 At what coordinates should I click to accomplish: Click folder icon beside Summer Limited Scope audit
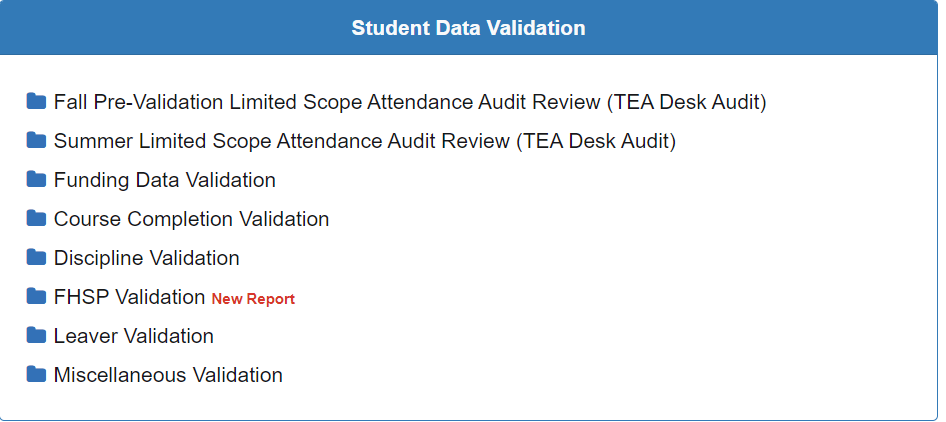tap(36, 140)
